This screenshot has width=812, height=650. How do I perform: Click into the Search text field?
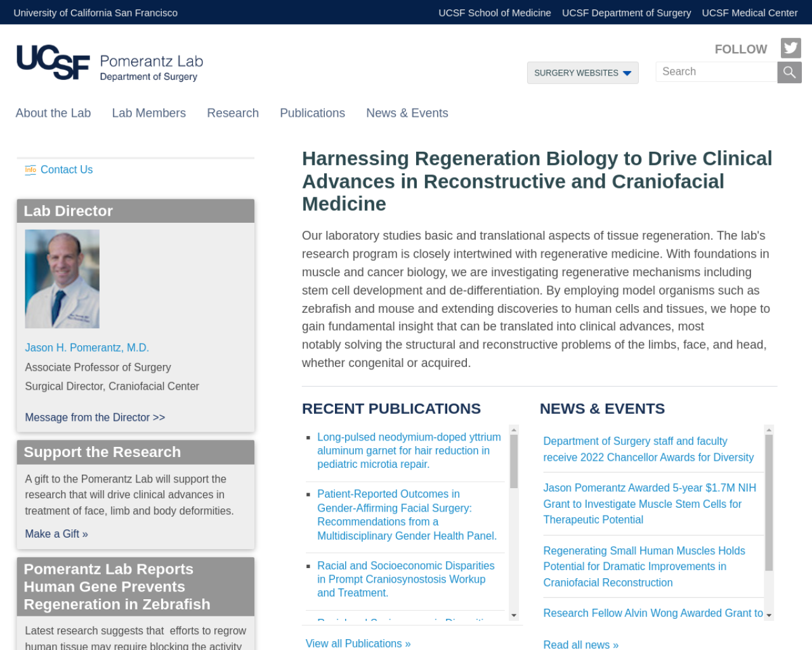click(x=716, y=72)
